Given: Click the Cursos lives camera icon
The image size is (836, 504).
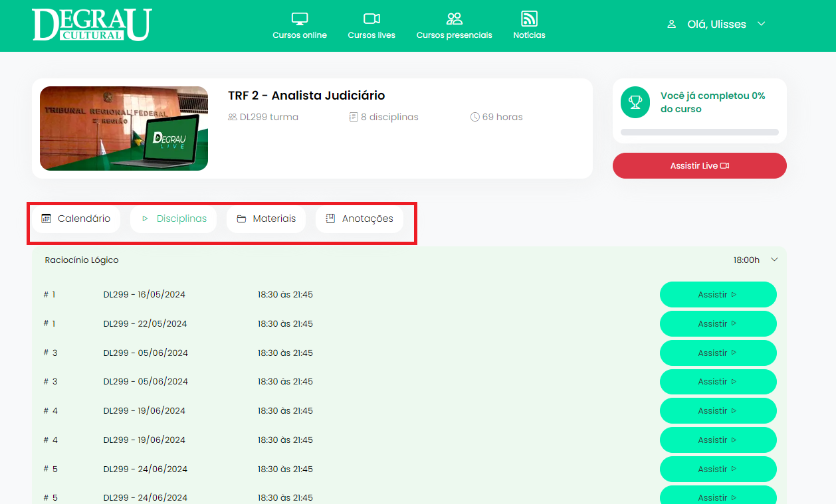Looking at the screenshot, I should point(371,19).
